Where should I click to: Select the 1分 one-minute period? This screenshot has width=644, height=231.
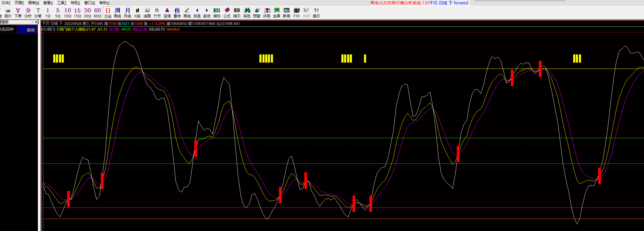[x=48, y=13]
